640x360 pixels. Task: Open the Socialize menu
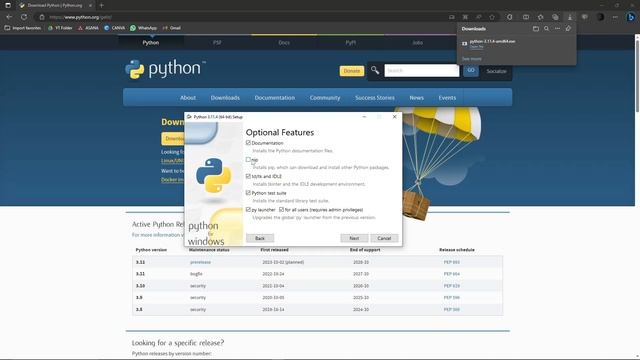point(496,71)
